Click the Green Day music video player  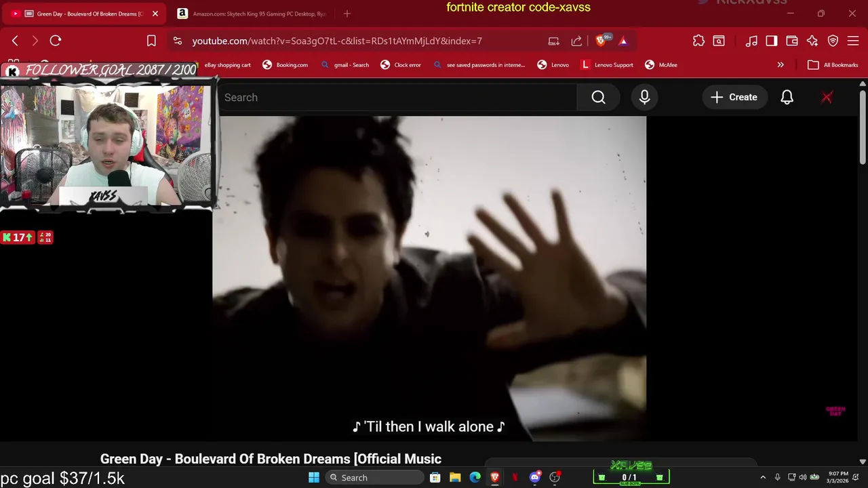[x=429, y=278]
